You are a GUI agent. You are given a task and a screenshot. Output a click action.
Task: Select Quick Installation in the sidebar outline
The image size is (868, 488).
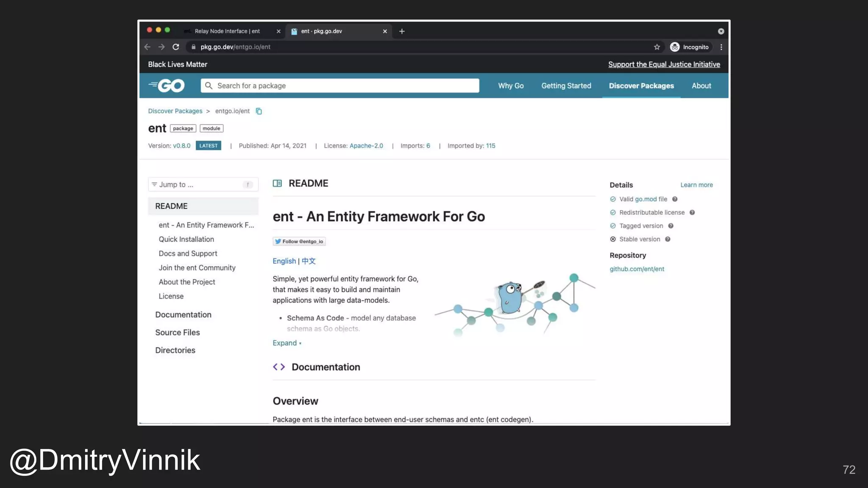(186, 239)
